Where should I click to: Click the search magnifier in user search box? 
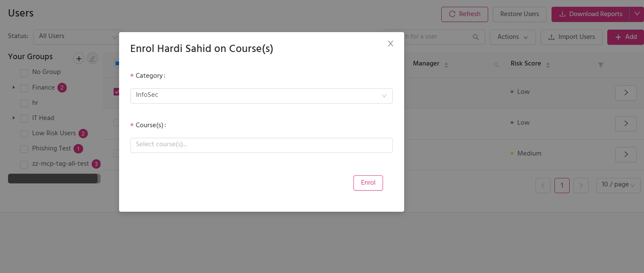pos(476,37)
